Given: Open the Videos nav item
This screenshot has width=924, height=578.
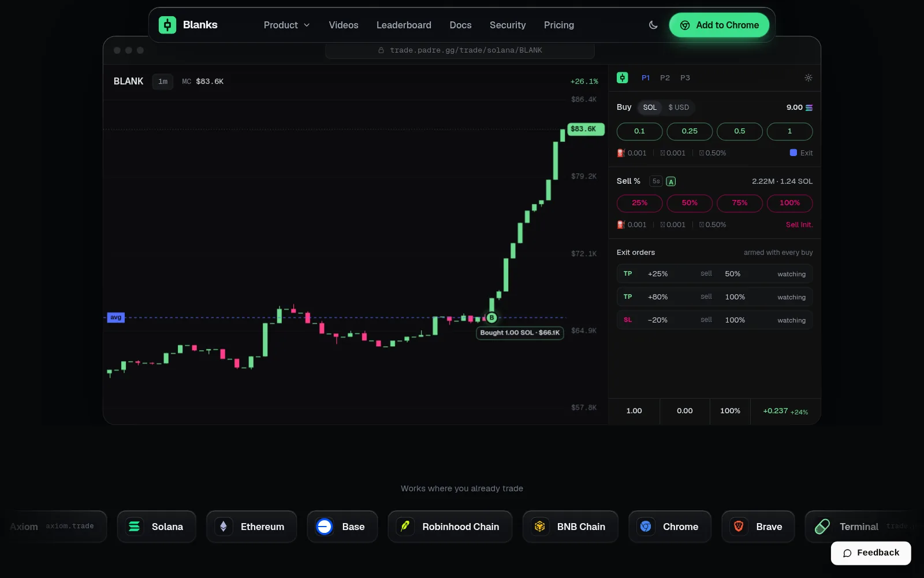Looking at the screenshot, I should tap(344, 25).
